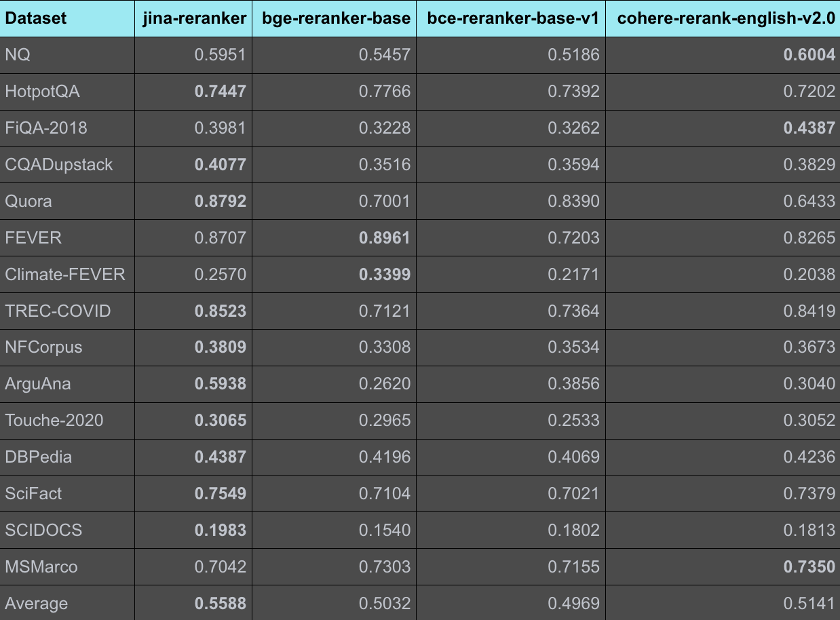Click the NQ value 0.5457
The height and width of the screenshot is (620, 840).
[x=385, y=55]
